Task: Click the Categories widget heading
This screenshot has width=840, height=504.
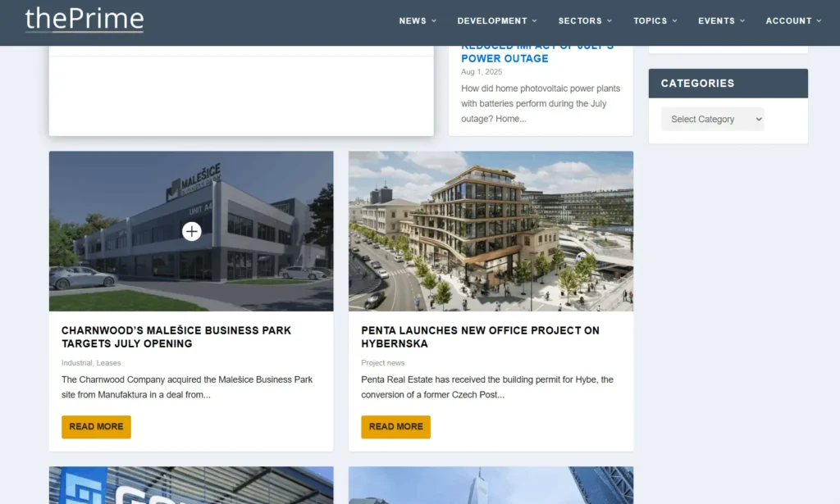Action: pyautogui.click(x=697, y=84)
